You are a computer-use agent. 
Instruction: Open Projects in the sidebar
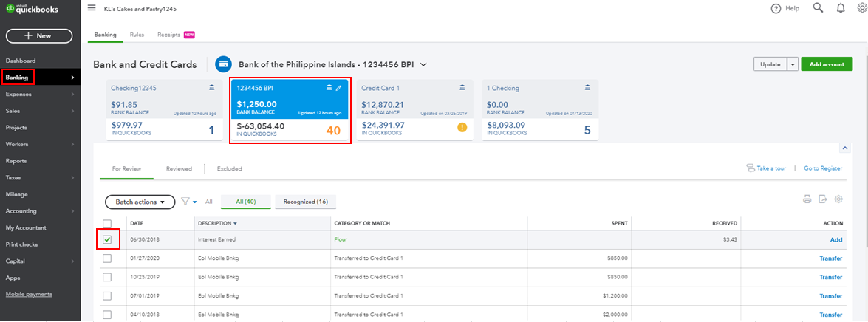tap(16, 128)
